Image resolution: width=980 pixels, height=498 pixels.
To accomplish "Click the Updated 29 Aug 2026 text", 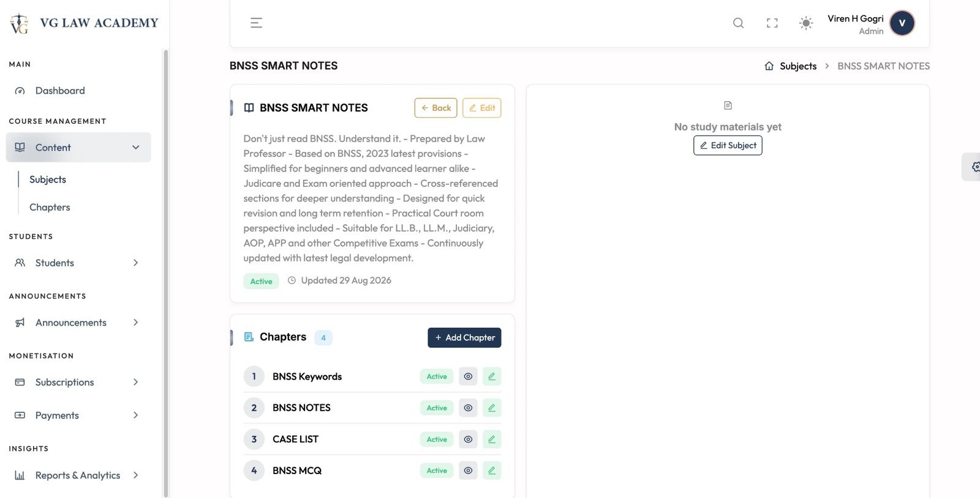I will pos(346,281).
